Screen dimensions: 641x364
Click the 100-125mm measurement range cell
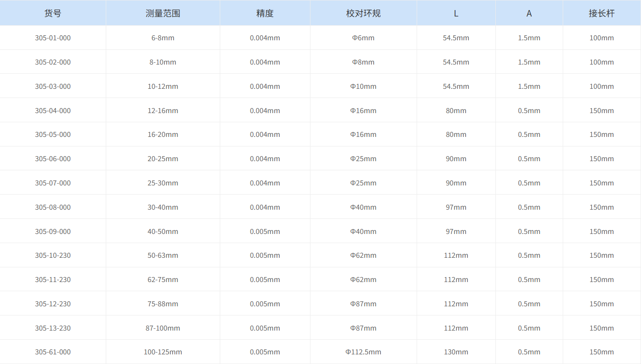point(163,352)
